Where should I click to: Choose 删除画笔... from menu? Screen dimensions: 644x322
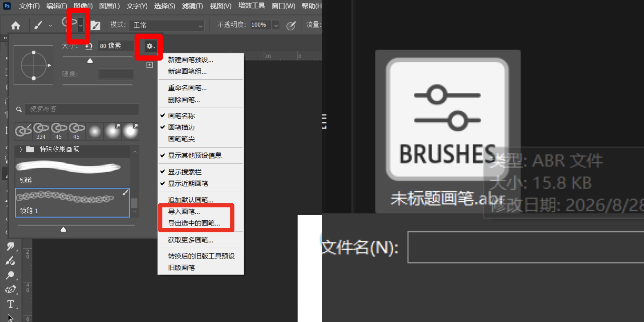pyautogui.click(x=184, y=100)
